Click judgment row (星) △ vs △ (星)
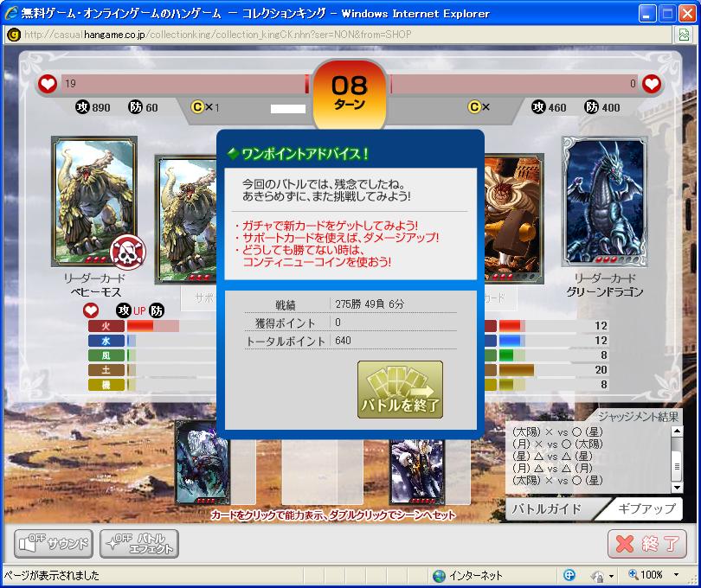The width and height of the screenshot is (701, 588). 552,457
